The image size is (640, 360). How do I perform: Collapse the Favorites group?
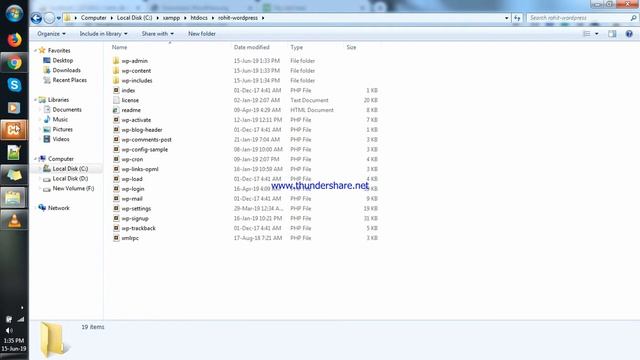pos(36,51)
